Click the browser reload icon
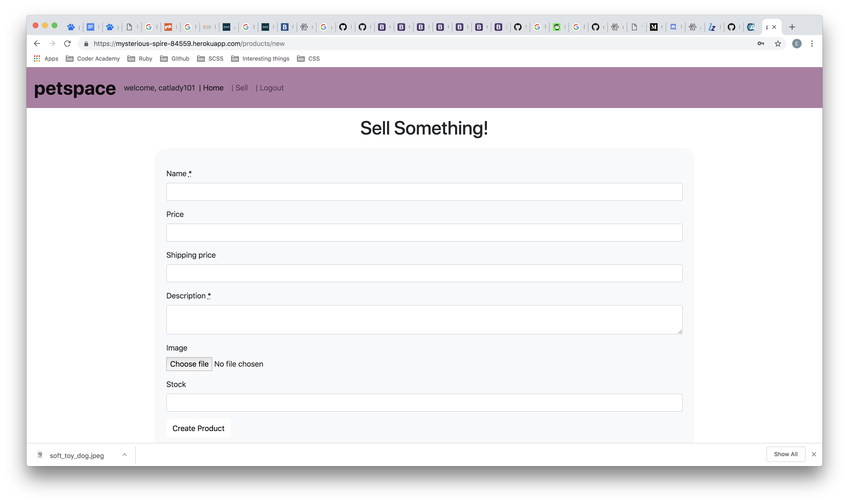This screenshot has width=849, height=504. pos(67,44)
